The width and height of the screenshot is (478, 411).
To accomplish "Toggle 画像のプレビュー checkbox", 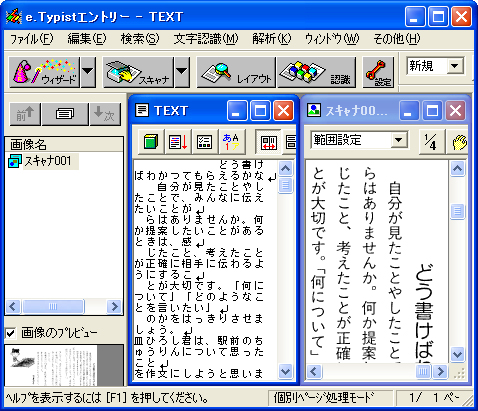I will 11,333.
